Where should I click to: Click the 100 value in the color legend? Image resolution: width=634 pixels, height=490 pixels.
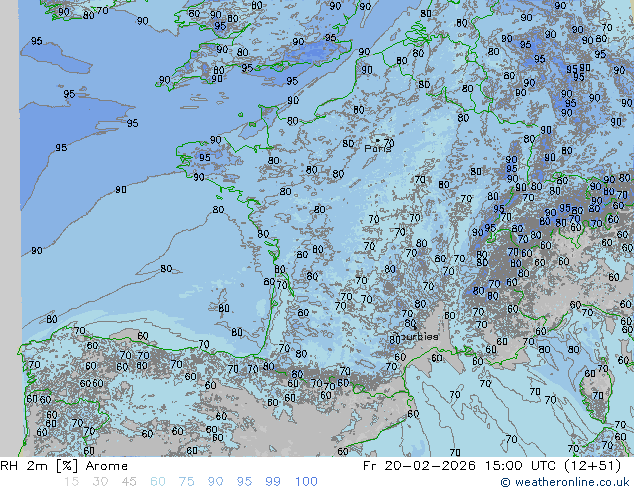[306, 482]
